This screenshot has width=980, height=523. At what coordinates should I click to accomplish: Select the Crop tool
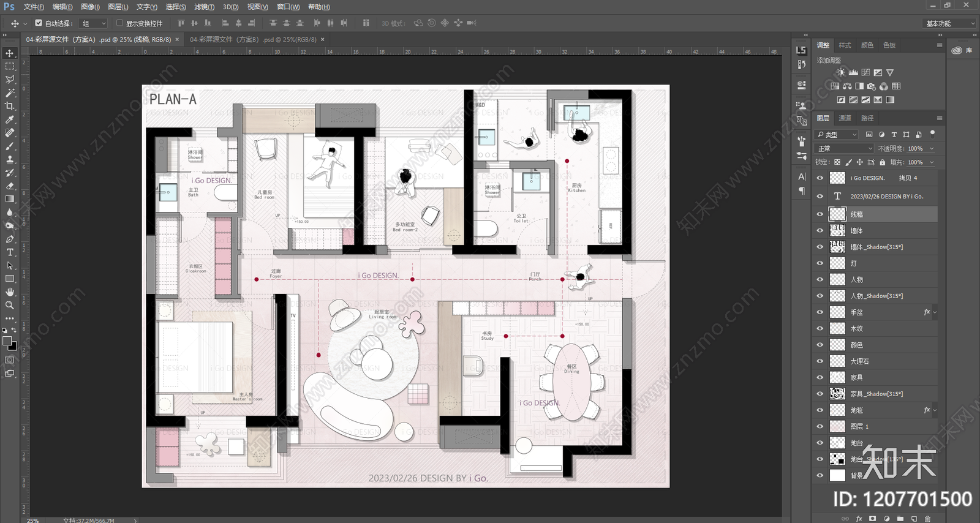pyautogui.click(x=10, y=106)
